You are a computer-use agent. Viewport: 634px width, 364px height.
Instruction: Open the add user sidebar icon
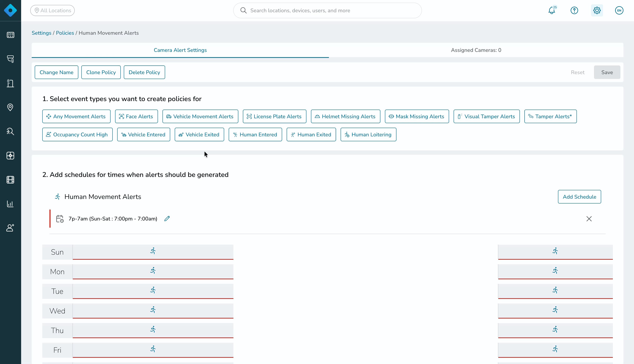10,228
